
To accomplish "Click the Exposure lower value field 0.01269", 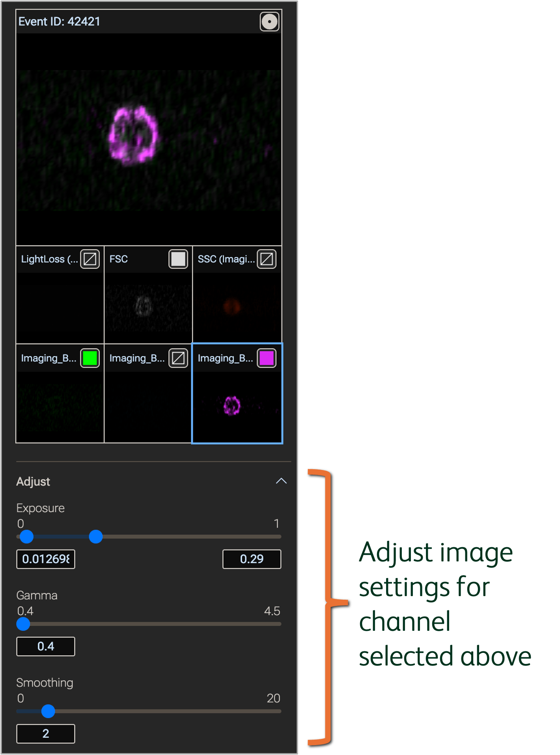I will [46, 559].
